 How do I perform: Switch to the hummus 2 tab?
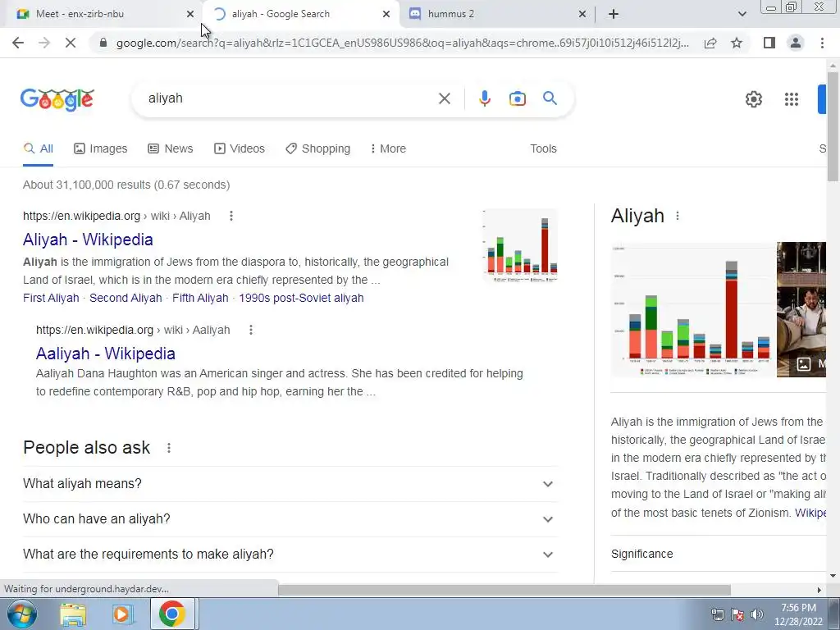[x=496, y=14]
